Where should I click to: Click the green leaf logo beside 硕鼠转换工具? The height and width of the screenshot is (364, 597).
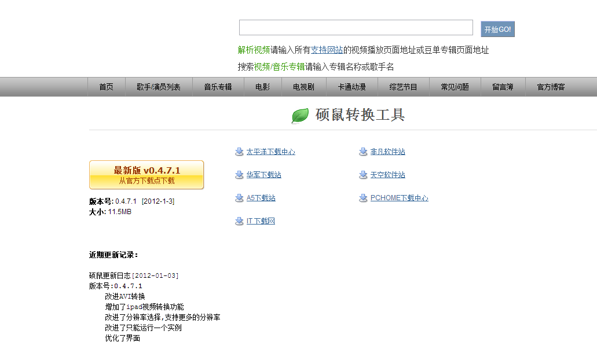click(299, 115)
